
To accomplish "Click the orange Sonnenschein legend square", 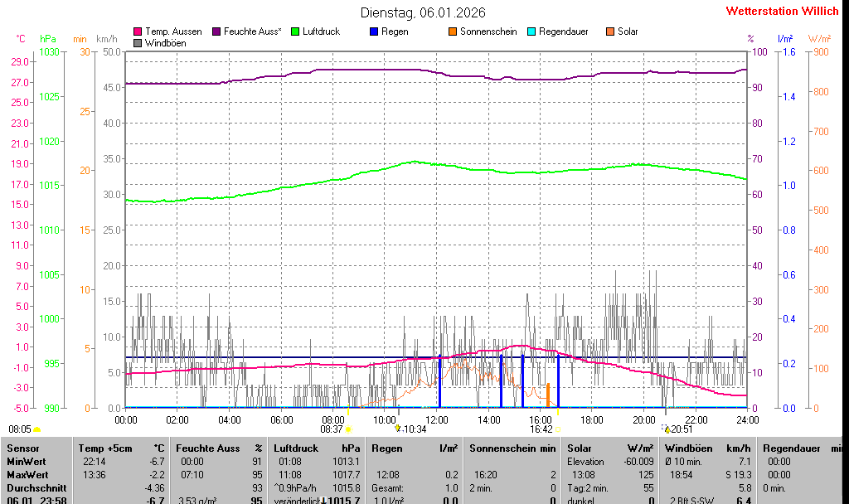I will [453, 31].
